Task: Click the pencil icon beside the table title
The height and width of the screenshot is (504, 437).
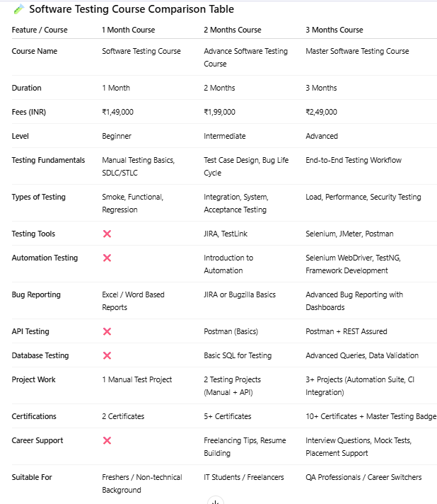Action: pyautogui.click(x=19, y=9)
